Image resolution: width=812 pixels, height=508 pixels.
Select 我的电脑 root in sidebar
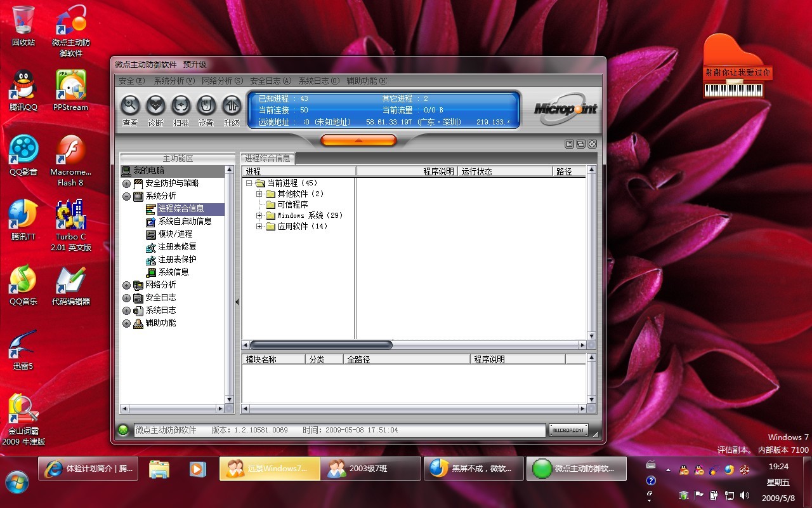pyautogui.click(x=148, y=171)
